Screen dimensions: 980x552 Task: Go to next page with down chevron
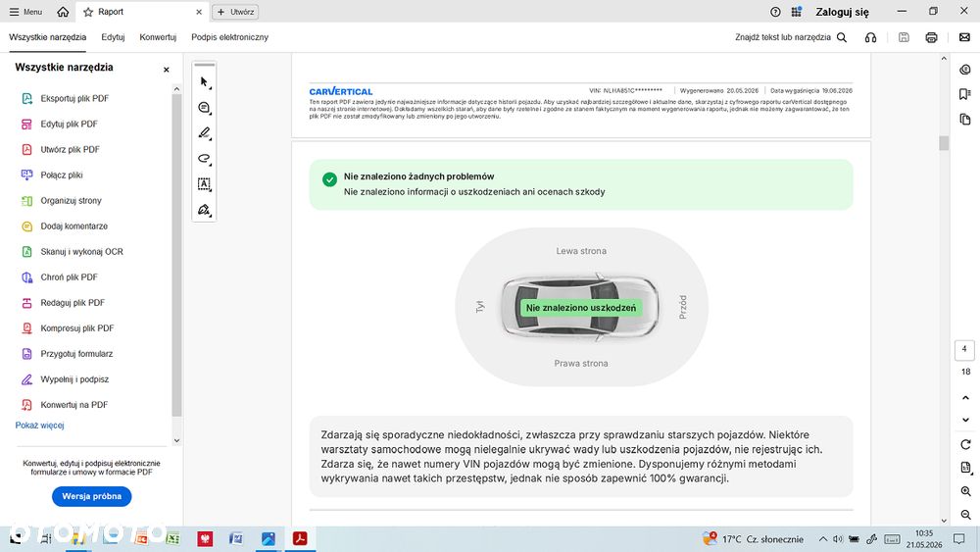coord(965,420)
